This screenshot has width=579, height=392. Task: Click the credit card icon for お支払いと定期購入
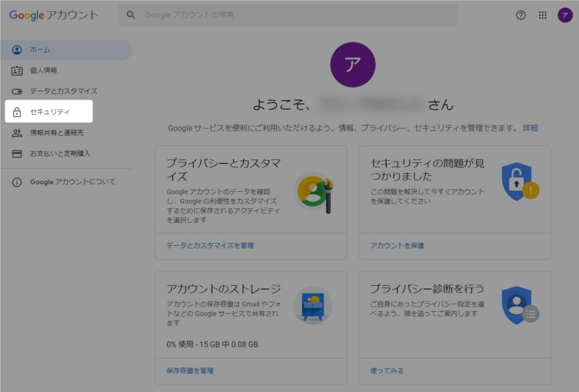click(x=17, y=153)
